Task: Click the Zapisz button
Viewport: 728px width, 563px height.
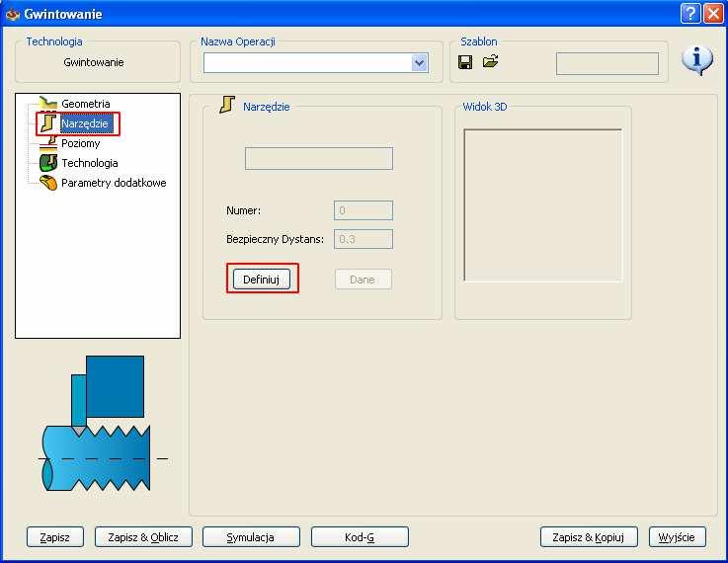Action: coord(55,537)
